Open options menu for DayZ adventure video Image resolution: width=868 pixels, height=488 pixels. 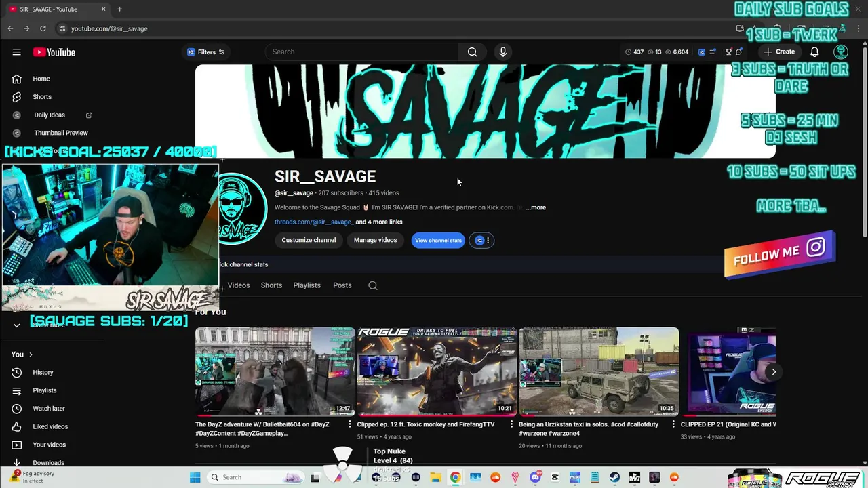[350, 424]
